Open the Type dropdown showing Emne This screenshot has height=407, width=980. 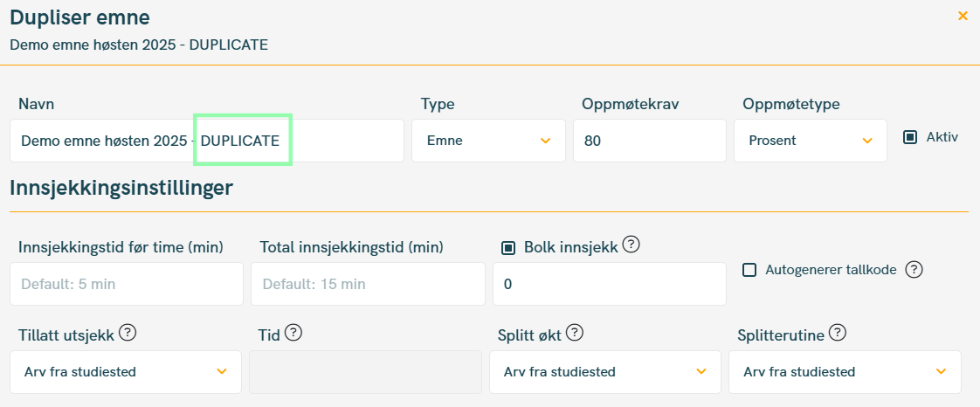488,141
